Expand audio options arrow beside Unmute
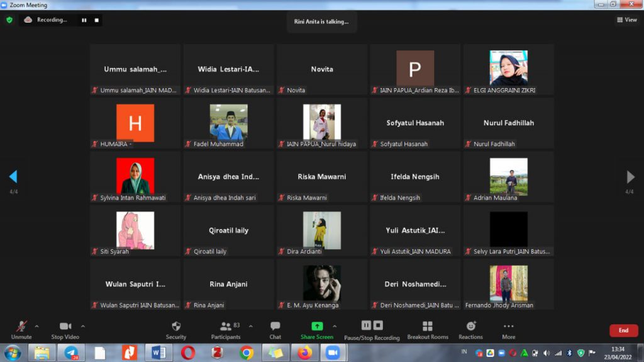644x362 pixels. (36, 326)
